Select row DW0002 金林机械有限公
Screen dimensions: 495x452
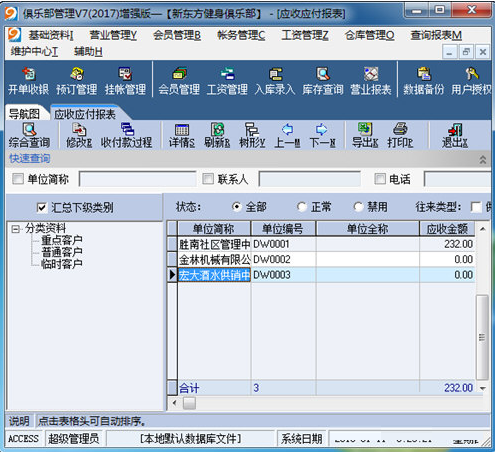325,259
